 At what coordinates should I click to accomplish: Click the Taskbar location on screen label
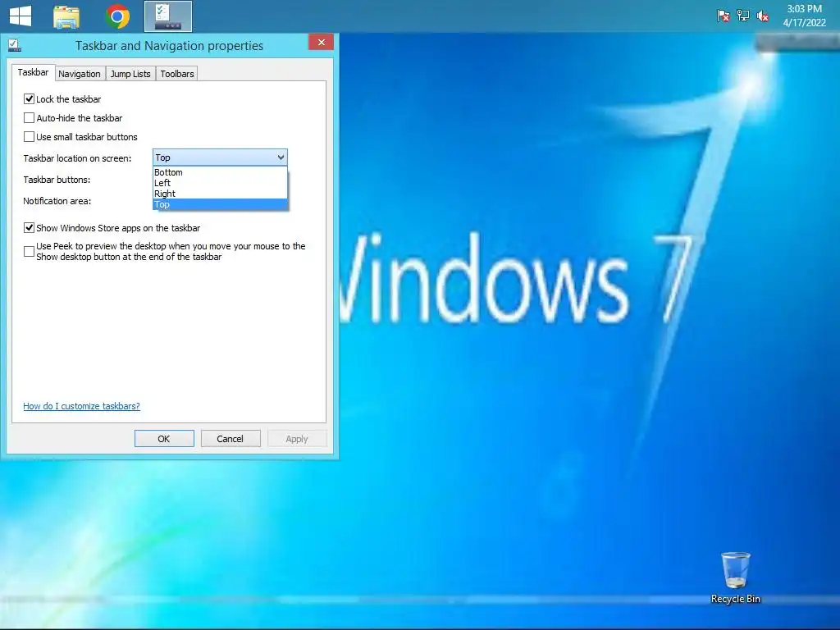click(x=77, y=158)
